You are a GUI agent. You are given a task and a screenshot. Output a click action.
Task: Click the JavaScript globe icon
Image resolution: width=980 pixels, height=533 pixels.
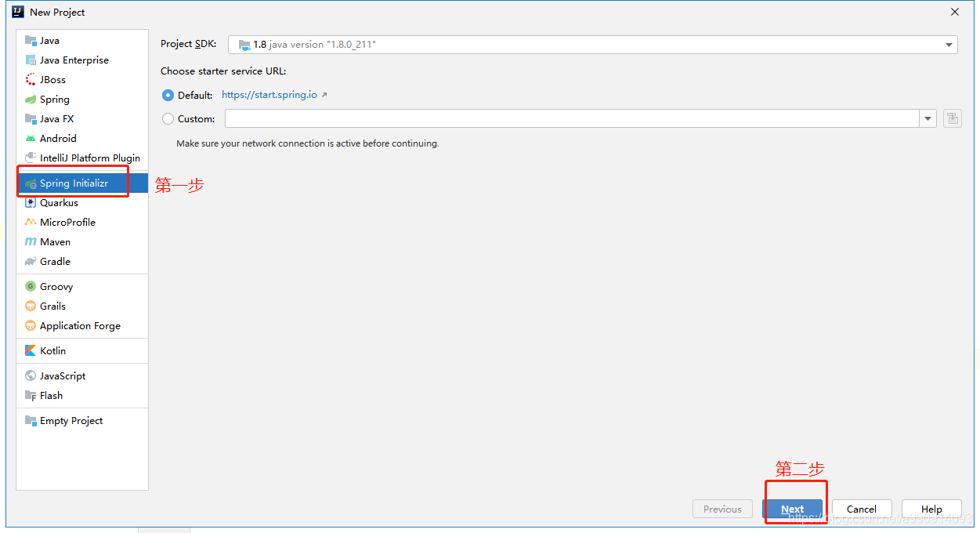click(x=31, y=376)
